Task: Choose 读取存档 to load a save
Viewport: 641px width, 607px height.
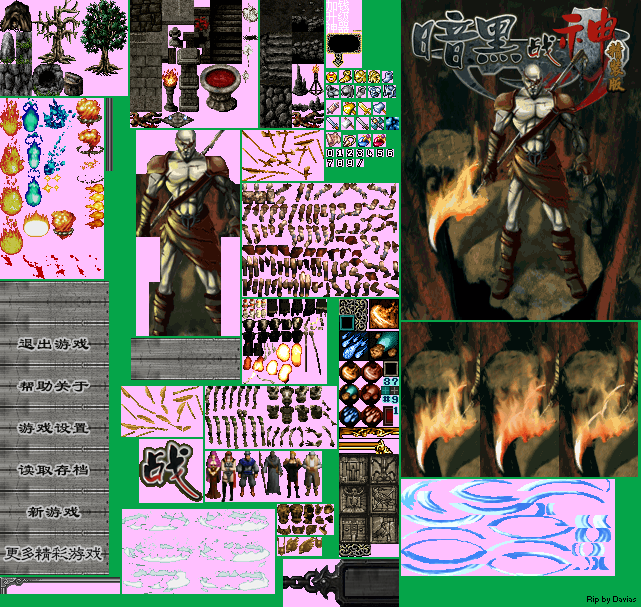Action: [54, 470]
